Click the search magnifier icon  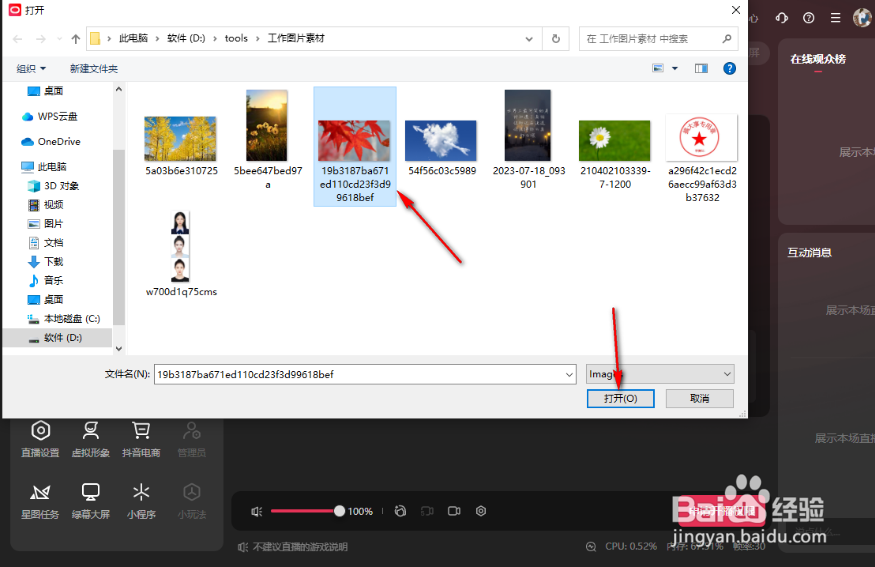pos(727,39)
